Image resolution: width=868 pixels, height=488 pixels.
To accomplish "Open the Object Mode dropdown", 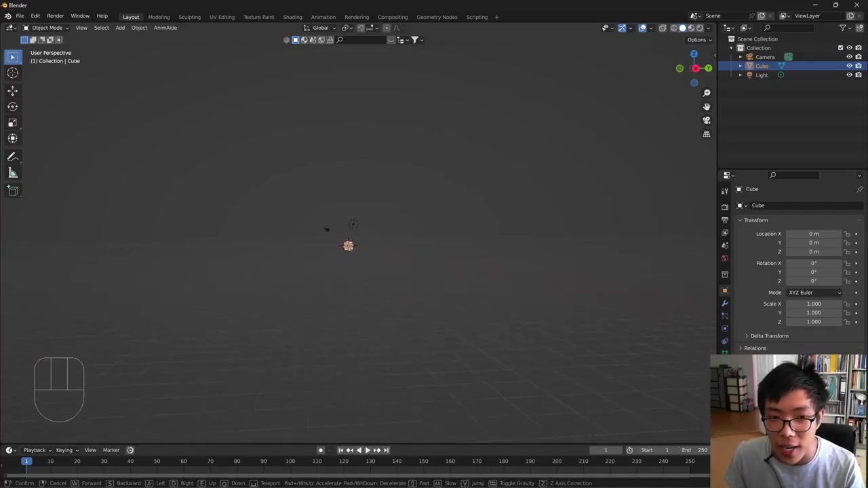I will (46, 28).
